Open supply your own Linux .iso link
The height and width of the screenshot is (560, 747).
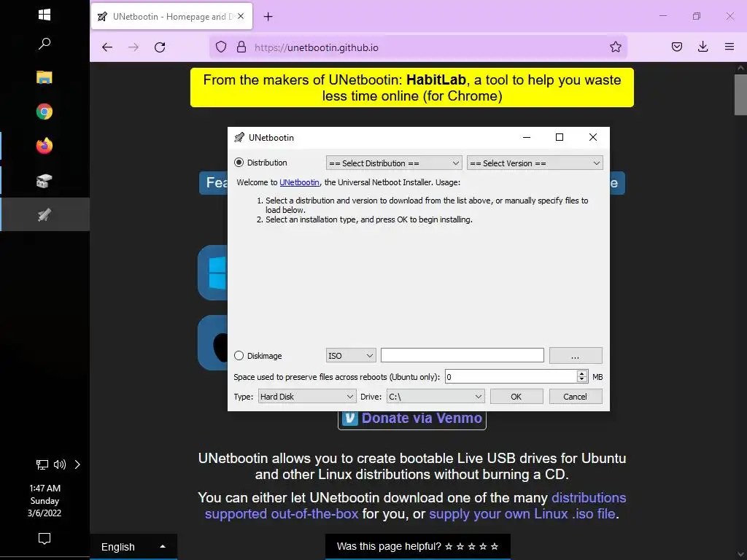click(x=522, y=514)
